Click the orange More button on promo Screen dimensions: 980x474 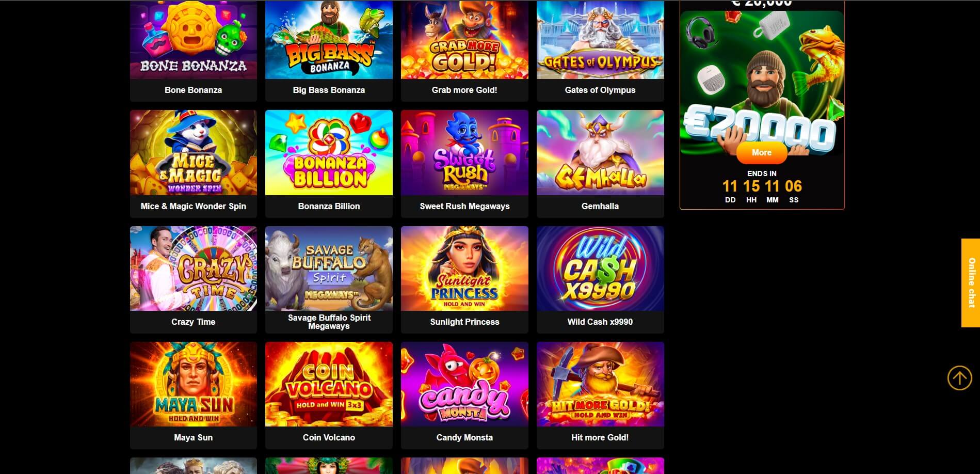pos(762,152)
